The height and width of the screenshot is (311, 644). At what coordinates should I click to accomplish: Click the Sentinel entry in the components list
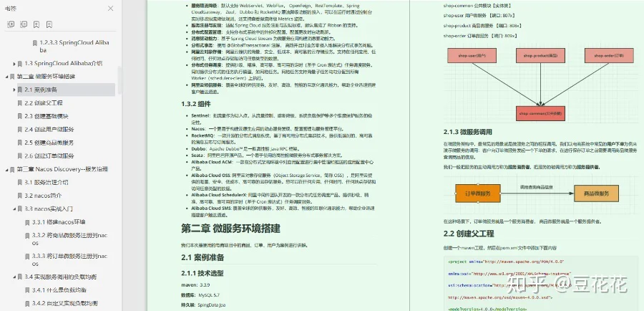(x=281, y=120)
